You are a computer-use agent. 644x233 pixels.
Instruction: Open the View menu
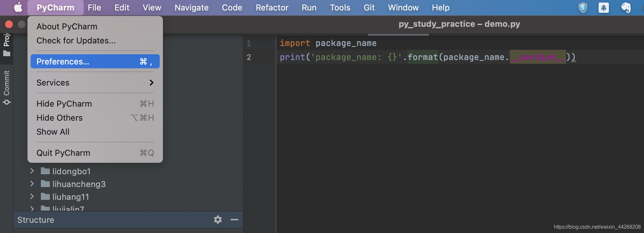point(152,8)
